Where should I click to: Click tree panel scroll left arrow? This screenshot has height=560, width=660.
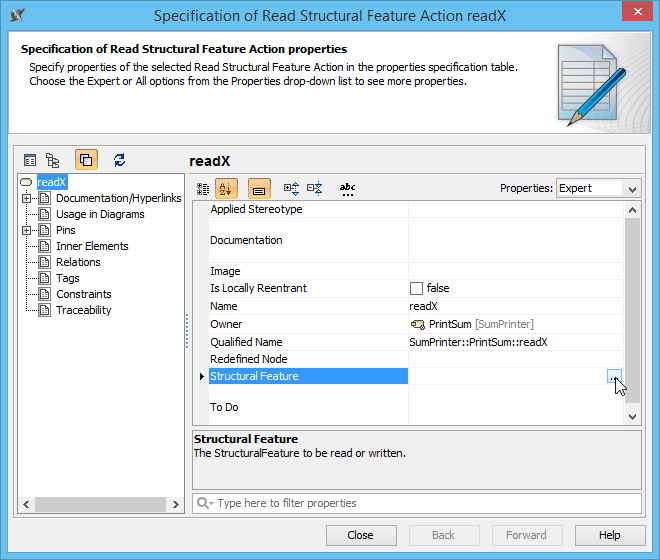27,504
